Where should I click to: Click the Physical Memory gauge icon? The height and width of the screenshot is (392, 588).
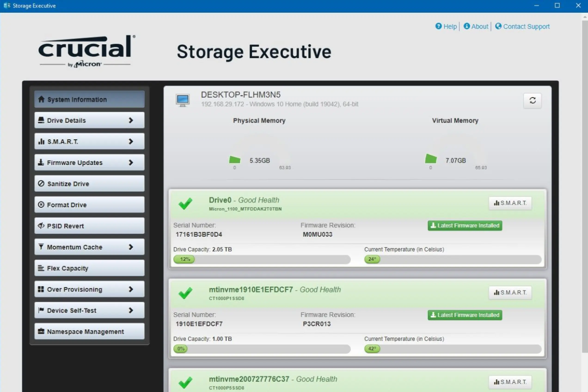pos(235,159)
